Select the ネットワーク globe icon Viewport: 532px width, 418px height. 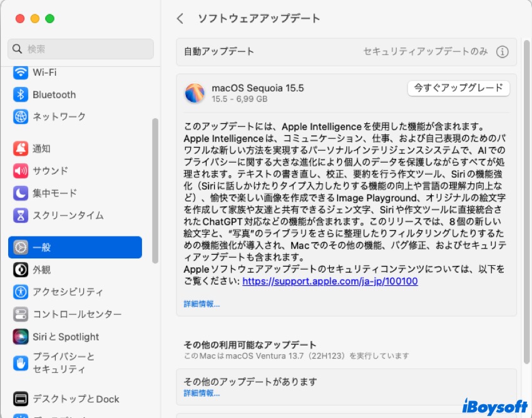(21, 116)
